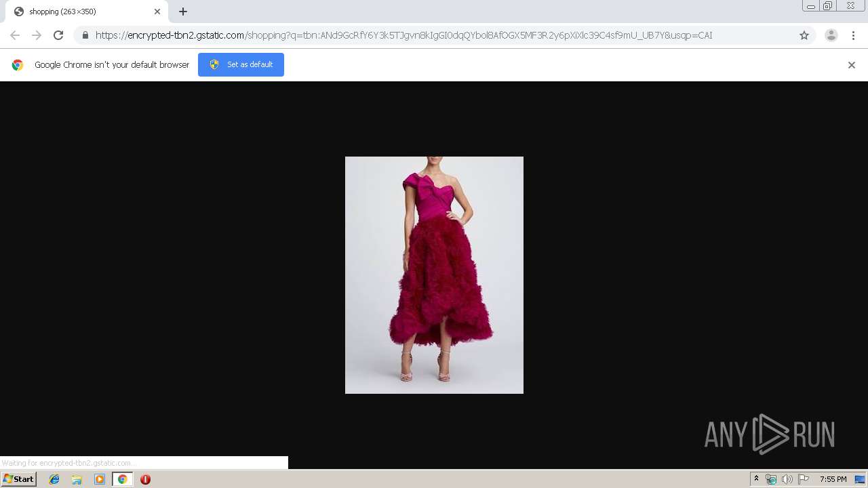
Task: Click the browser back arrow
Action: pos(15,35)
